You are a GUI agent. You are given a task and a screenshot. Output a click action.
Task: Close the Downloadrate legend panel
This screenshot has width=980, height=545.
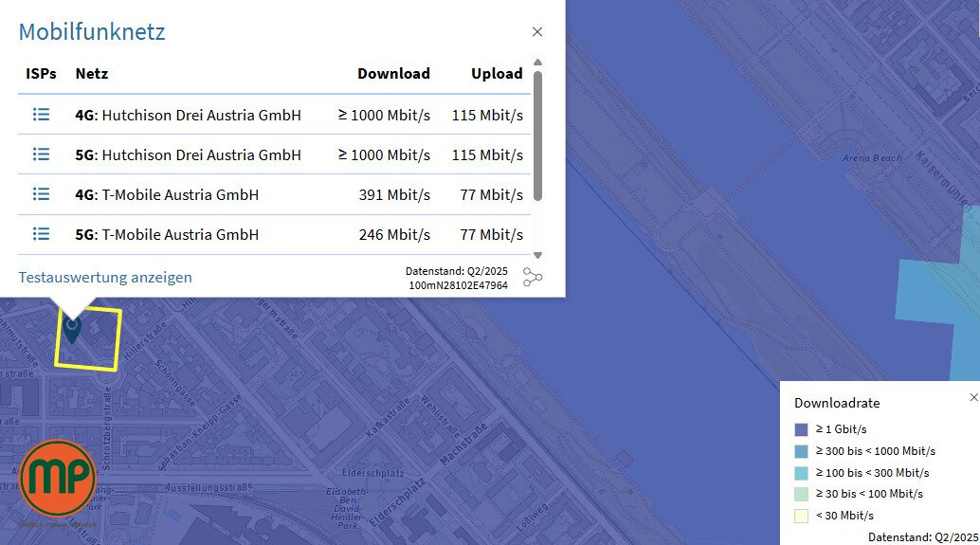973,398
